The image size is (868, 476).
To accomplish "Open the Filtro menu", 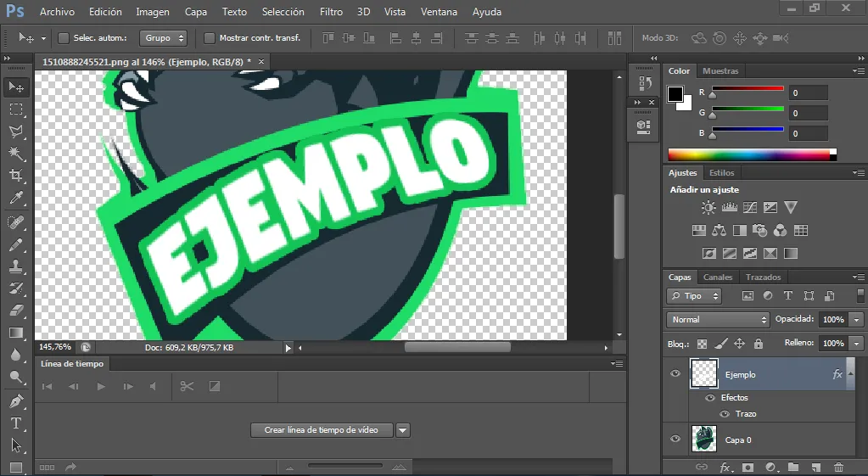I will [x=331, y=12].
